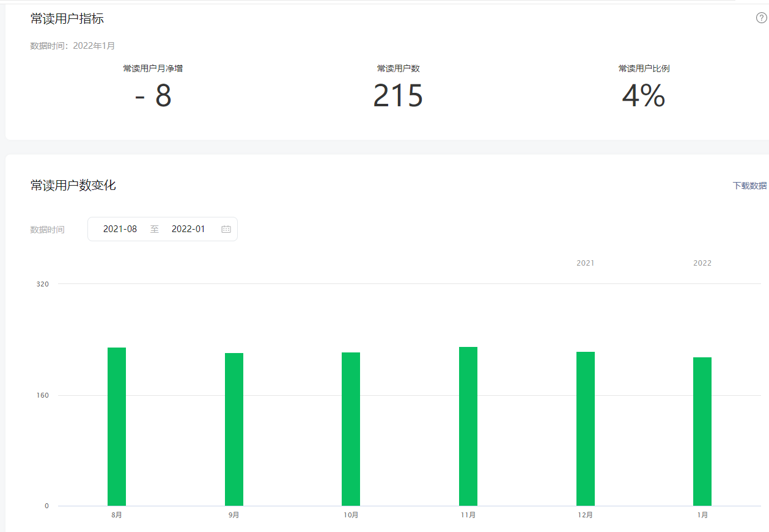Select the 11月 green bar
Viewport: 769px width, 532px height.
(x=468, y=426)
